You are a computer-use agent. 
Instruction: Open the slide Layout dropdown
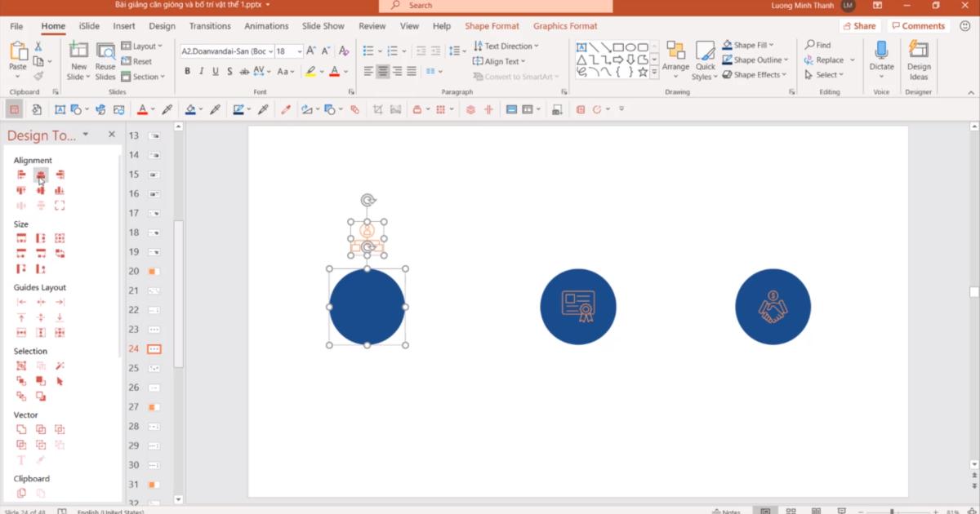(144, 47)
